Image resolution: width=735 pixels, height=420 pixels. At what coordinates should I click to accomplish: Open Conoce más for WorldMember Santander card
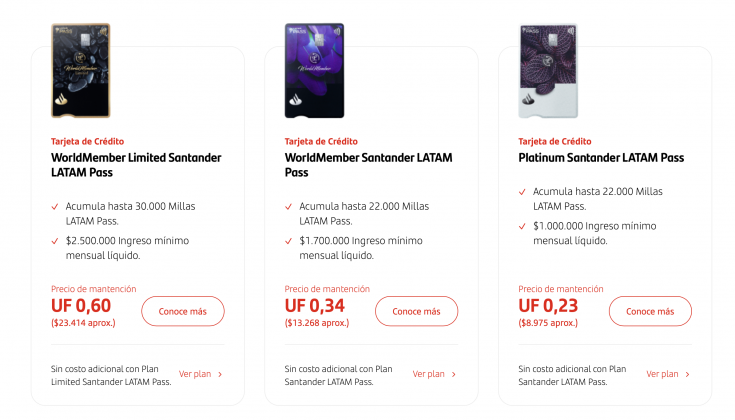(x=416, y=311)
